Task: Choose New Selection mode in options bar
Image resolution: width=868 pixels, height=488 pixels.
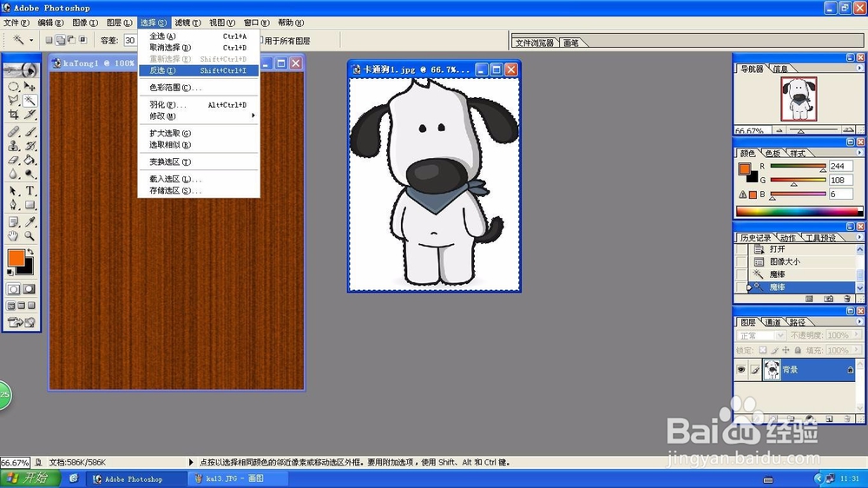Action: pos(49,40)
